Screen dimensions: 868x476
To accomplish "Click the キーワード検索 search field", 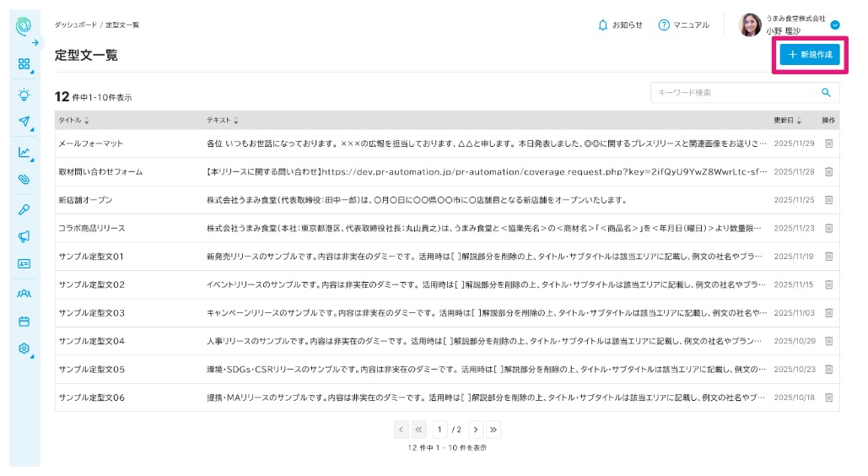I will click(734, 93).
